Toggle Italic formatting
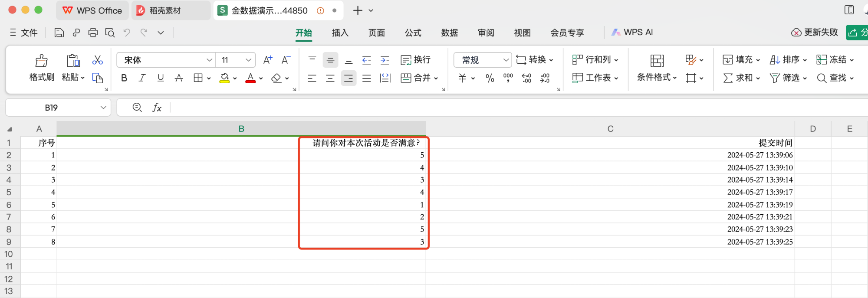The height and width of the screenshot is (298, 868). coord(142,78)
